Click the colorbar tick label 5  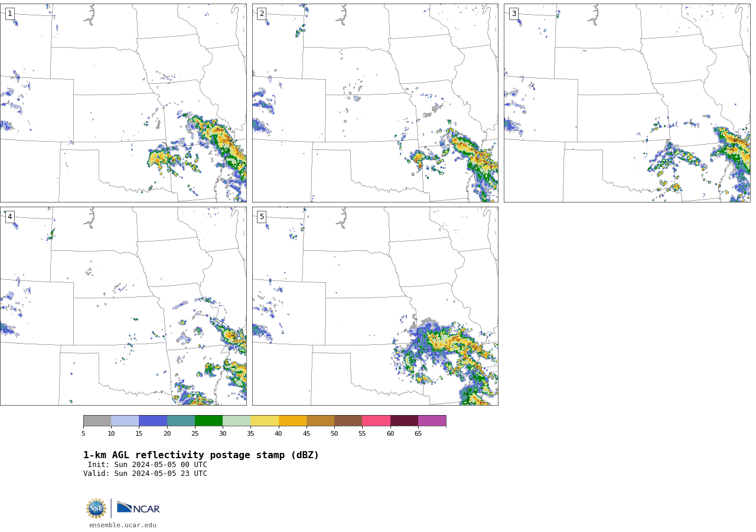83,434
